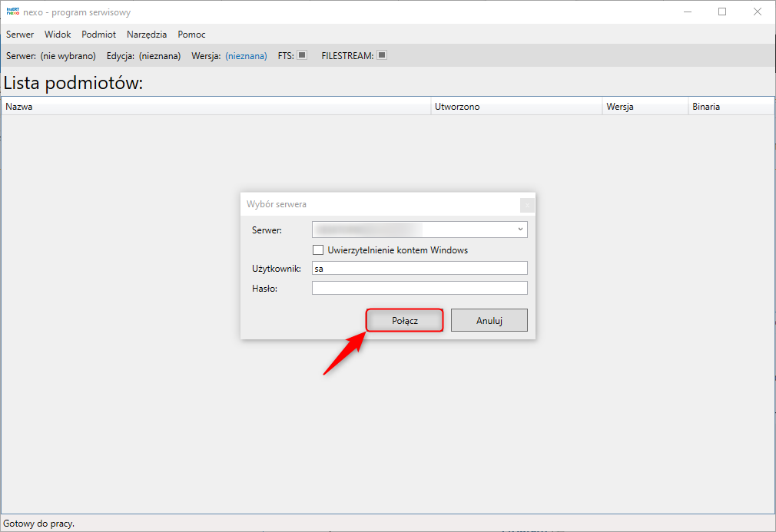Click the Połącz button

404,320
